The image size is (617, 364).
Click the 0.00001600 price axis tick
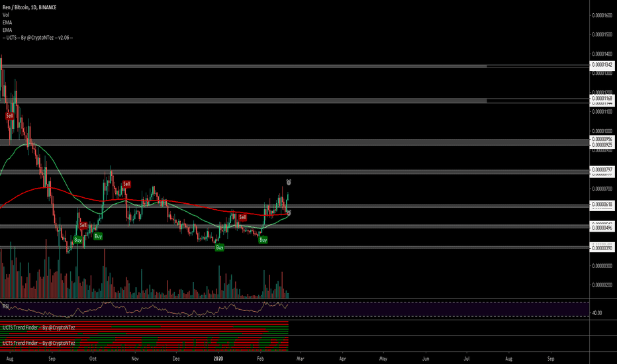[602, 15]
